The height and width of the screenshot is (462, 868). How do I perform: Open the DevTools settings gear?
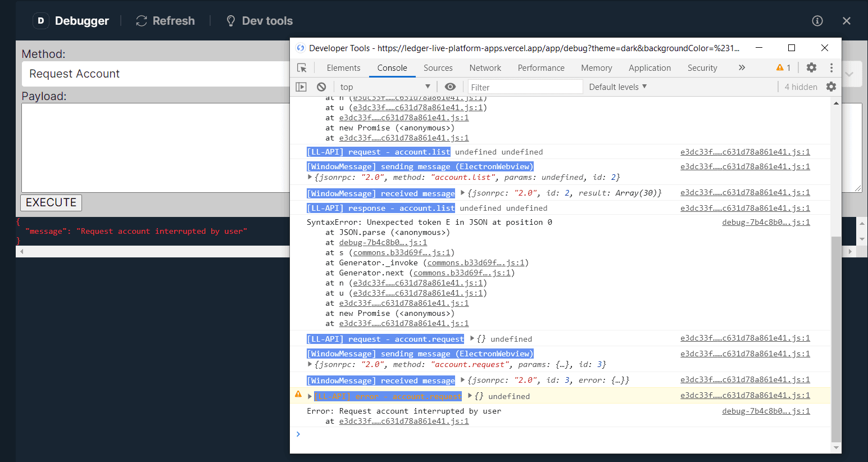[811, 67]
